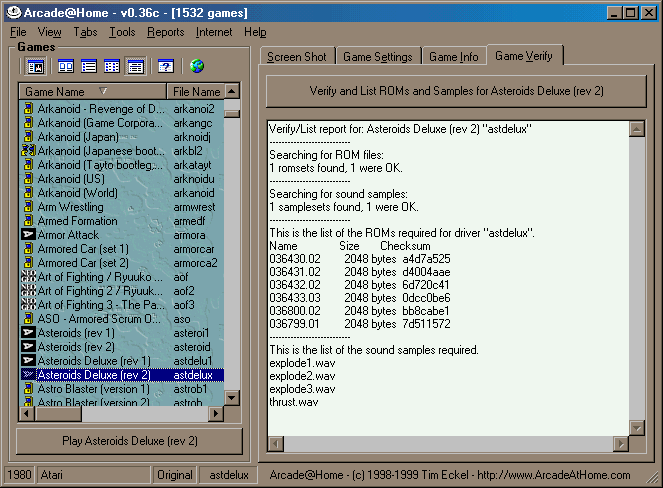663x488 pixels.
Task: Click the icon beside Arkanoid (World)
Action: (28, 192)
